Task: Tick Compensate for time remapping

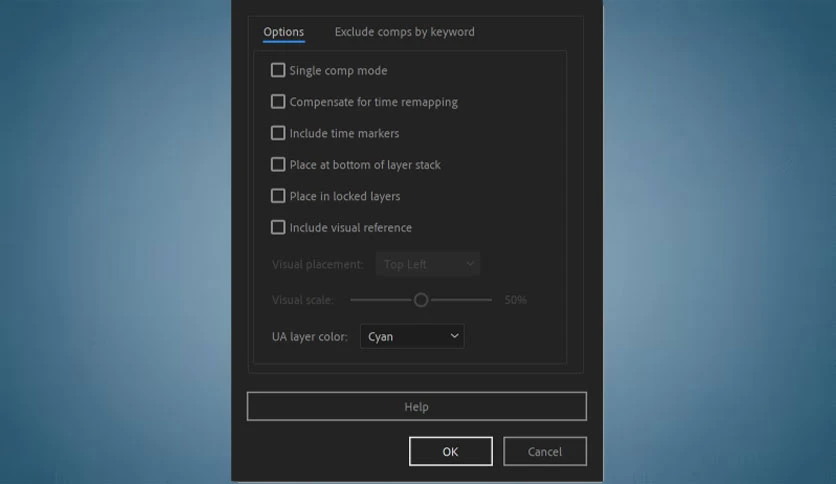Action: tap(278, 102)
